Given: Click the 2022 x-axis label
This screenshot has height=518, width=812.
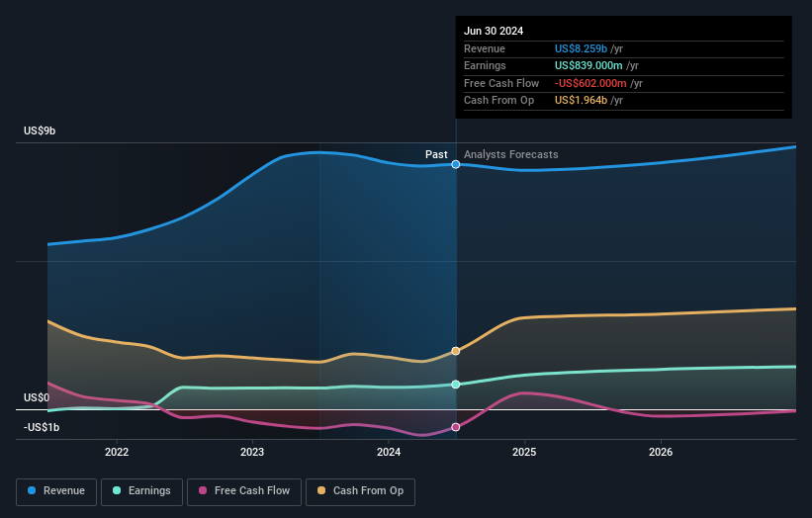Looking at the screenshot, I should [117, 452].
